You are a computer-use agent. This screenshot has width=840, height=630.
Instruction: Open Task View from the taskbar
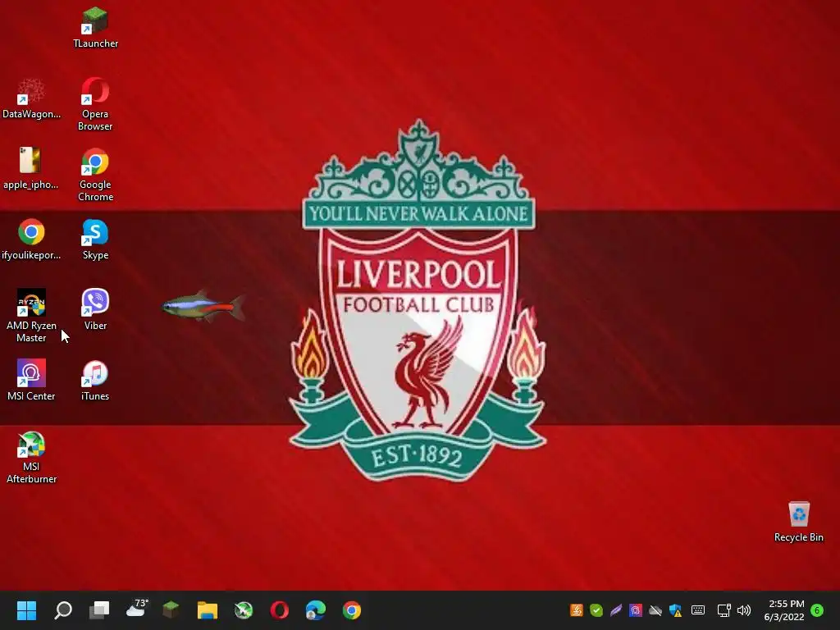(x=99, y=609)
